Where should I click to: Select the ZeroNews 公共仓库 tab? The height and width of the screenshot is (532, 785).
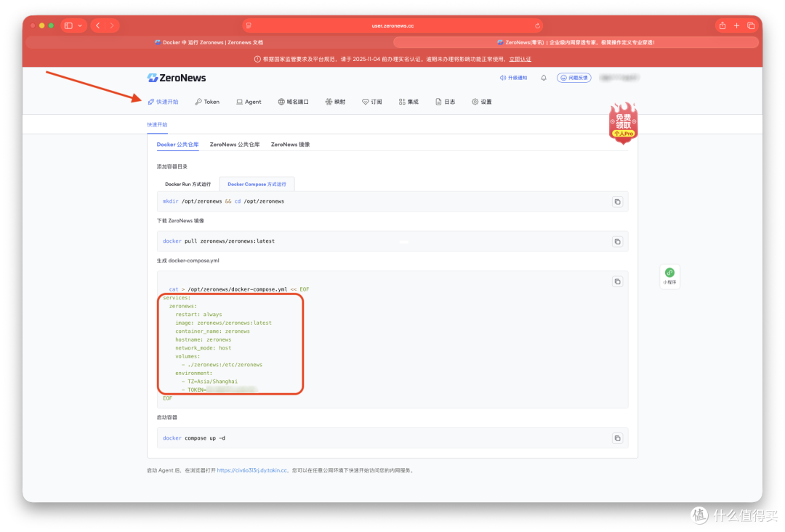(x=235, y=144)
